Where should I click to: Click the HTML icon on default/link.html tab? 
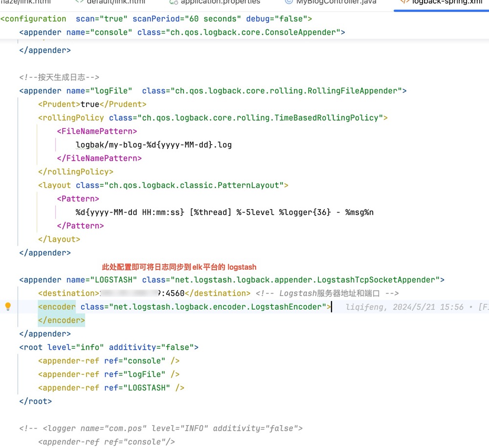[79, 1]
